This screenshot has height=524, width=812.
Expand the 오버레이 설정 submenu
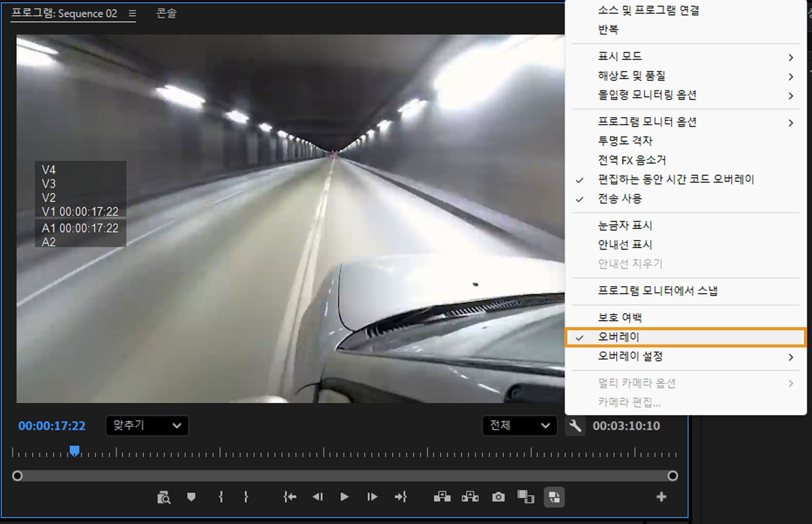coord(631,357)
